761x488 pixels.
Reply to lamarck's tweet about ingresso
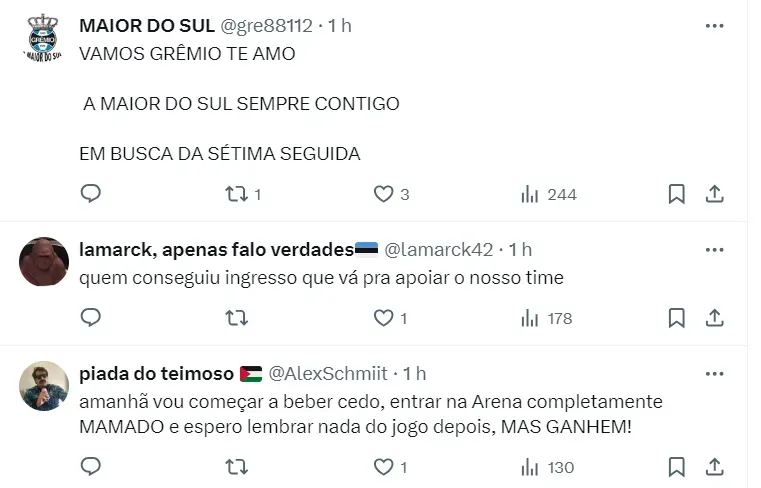pyautogui.click(x=91, y=318)
